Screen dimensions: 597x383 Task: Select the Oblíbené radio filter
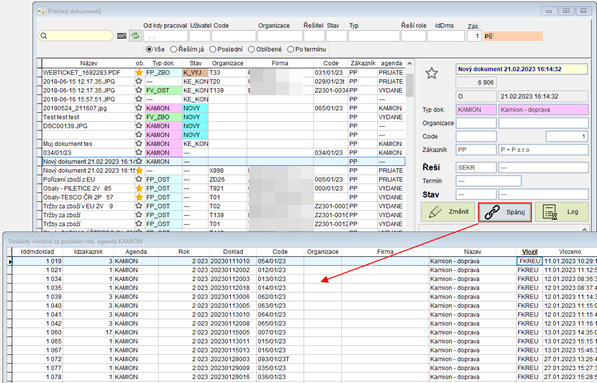265,49
